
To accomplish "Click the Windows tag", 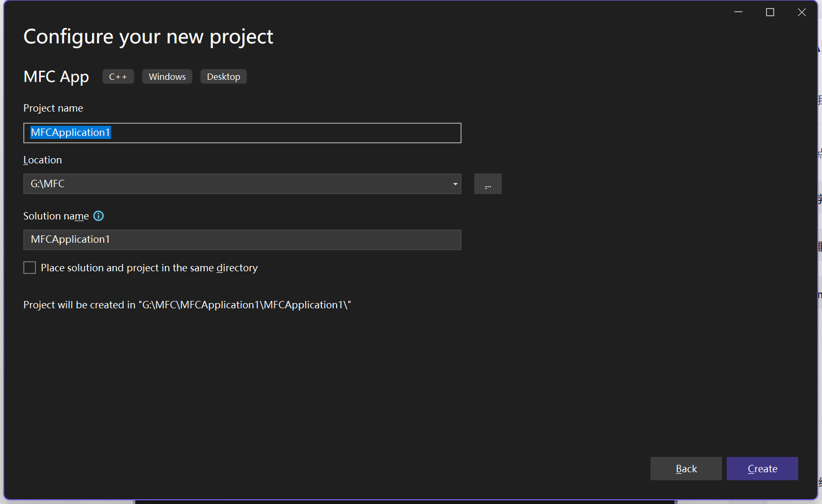I will pos(167,77).
